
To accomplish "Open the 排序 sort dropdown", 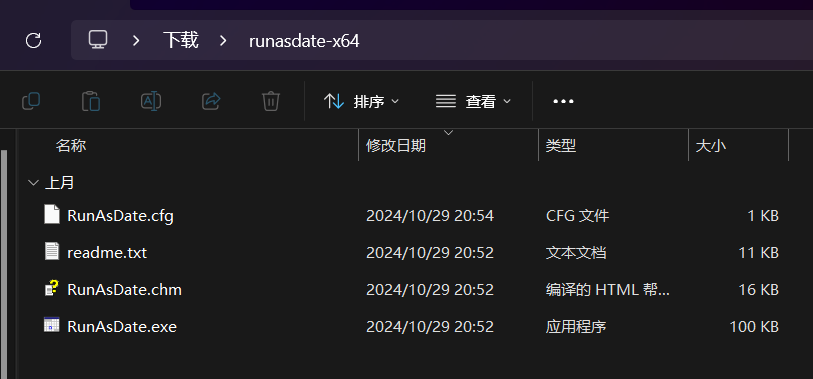I will [361, 101].
